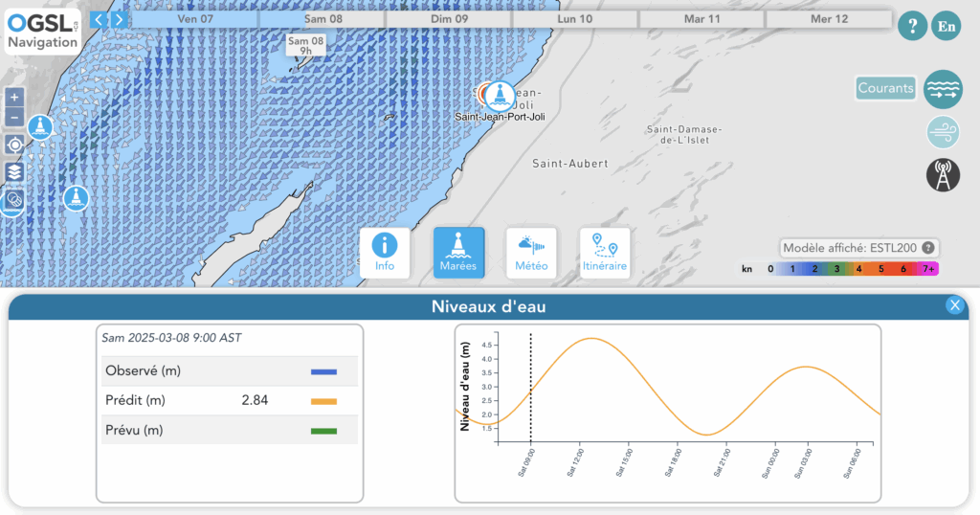Image resolution: width=980 pixels, height=515 pixels.
Task: Toggle the currents layer wave icon
Action: (943, 88)
